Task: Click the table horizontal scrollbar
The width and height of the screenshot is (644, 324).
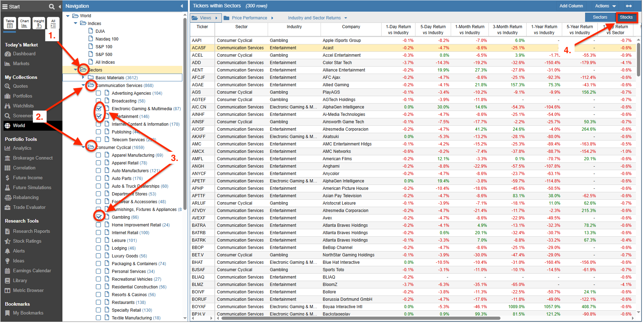Action: pyautogui.click(x=360, y=318)
